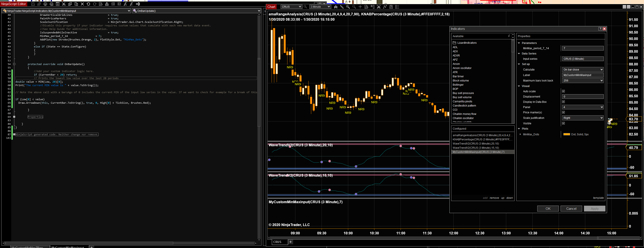
Task: Click the Cut scissors icon in the editor toolbar
Action: pos(64,4)
